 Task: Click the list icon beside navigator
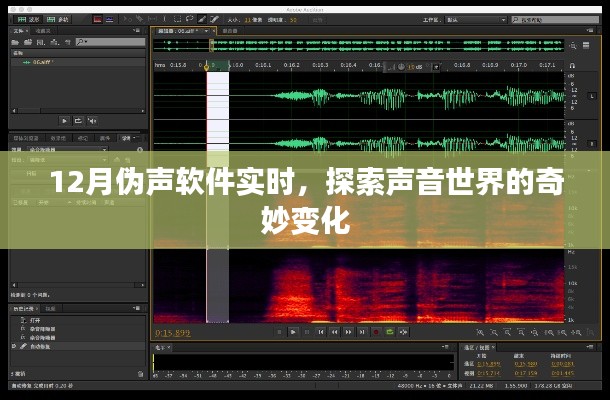(x=586, y=46)
